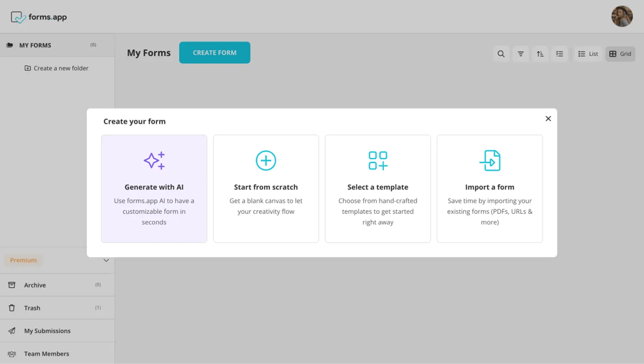Open the filter icon in toolbar
The image size is (644, 364).
[x=520, y=54]
